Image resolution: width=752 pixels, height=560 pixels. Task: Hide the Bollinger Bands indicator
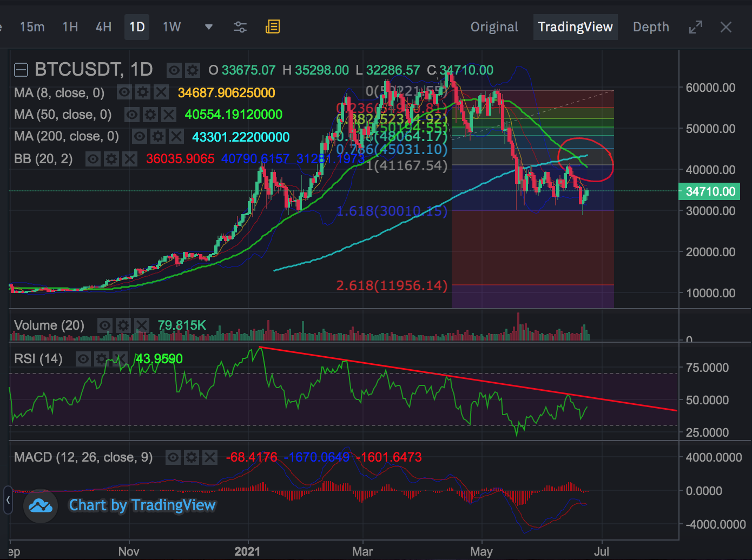pos(93,159)
